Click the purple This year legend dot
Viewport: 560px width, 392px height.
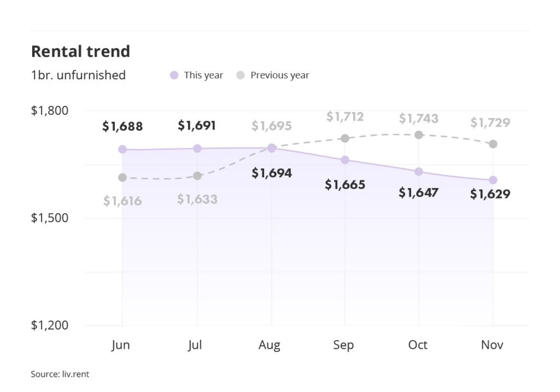pyautogui.click(x=174, y=75)
